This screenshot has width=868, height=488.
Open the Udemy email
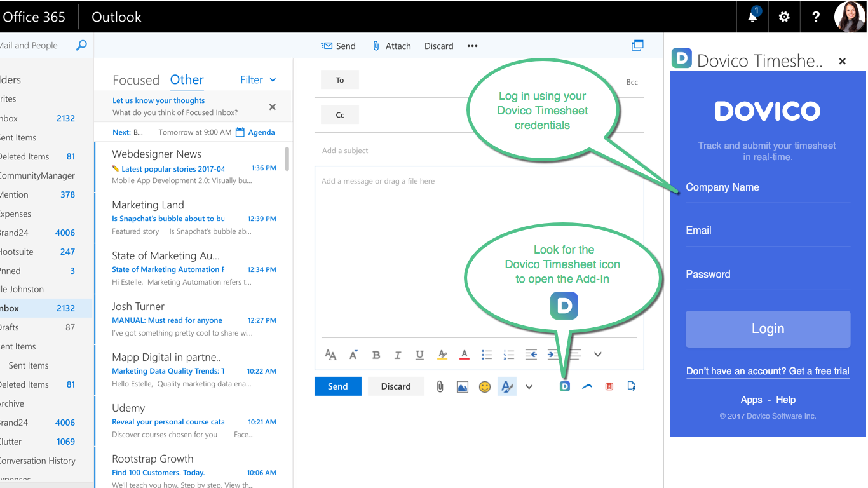[x=193, y=421]
